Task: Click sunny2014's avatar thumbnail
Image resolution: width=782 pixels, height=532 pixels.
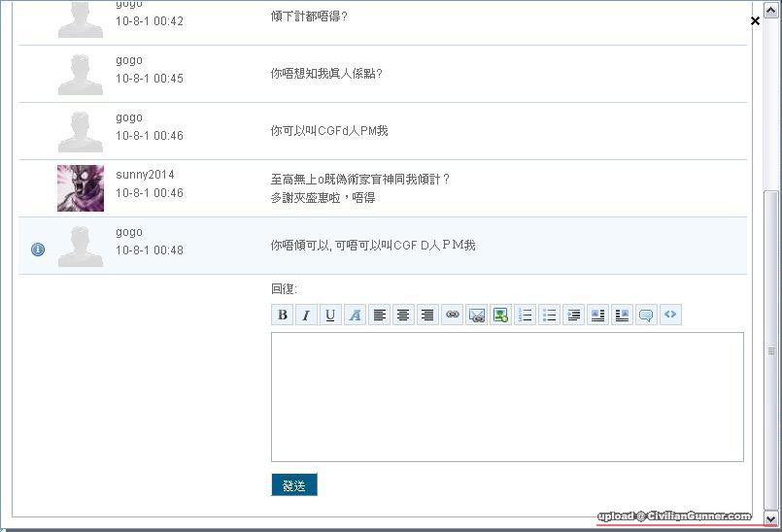Action: coord(81,188)
